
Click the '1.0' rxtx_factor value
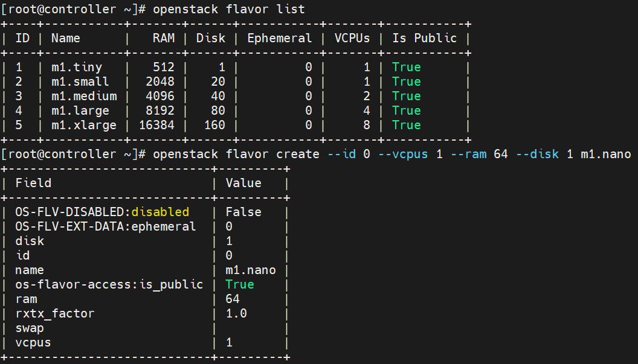[x=236, y=313]
